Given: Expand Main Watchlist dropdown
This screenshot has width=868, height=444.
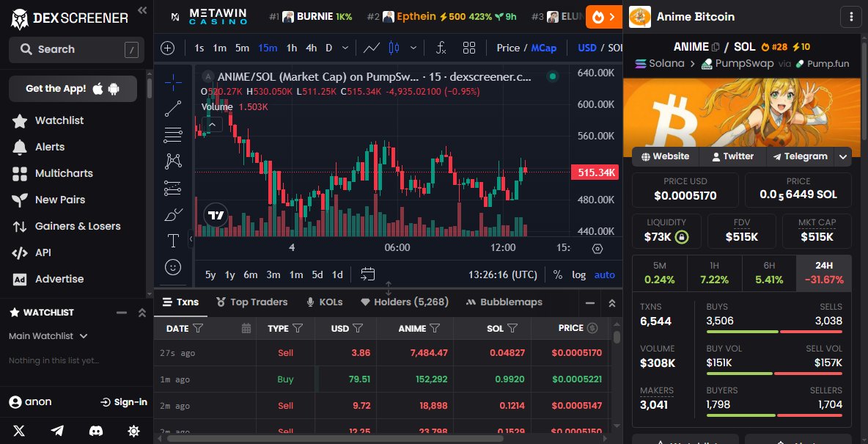Looking at the screenshot, I should 48,336.
